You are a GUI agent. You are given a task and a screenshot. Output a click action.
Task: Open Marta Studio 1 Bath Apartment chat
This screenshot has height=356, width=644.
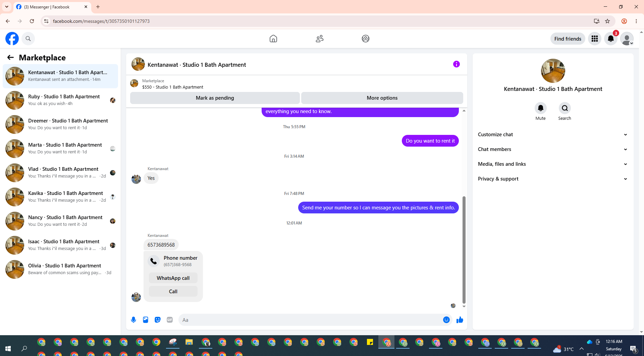pyautogui.click(x=60, y=149)
